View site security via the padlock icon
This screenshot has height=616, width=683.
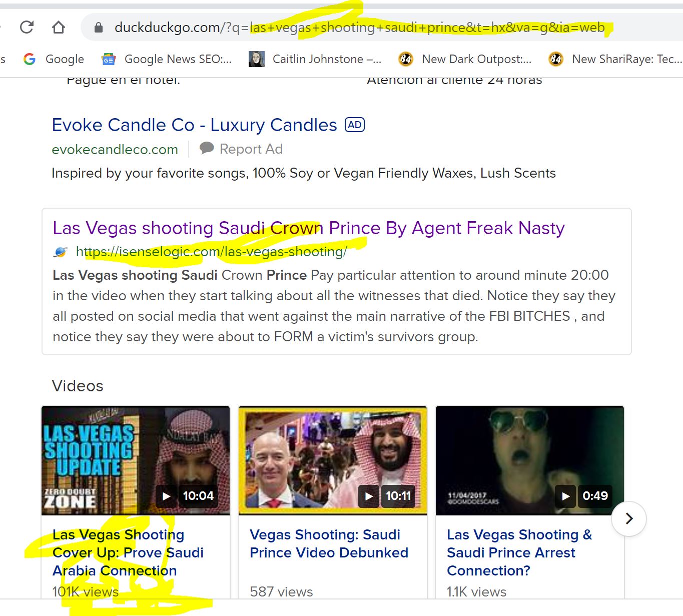99,27
